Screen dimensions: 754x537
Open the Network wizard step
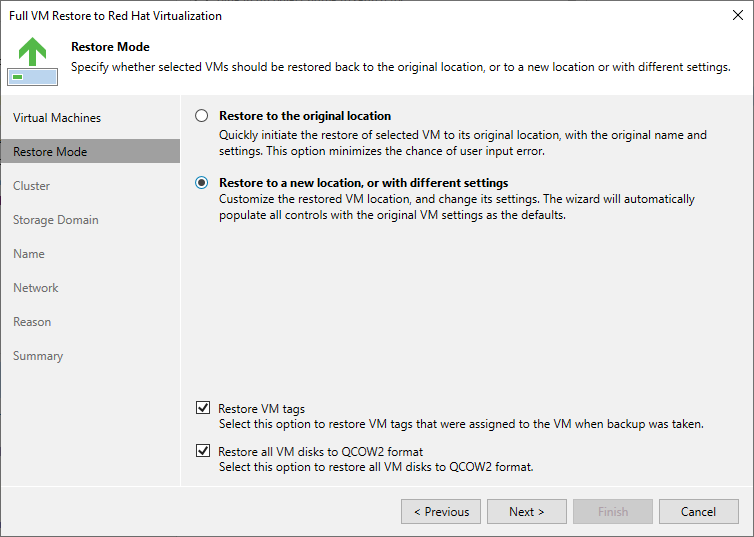(36, 288)
